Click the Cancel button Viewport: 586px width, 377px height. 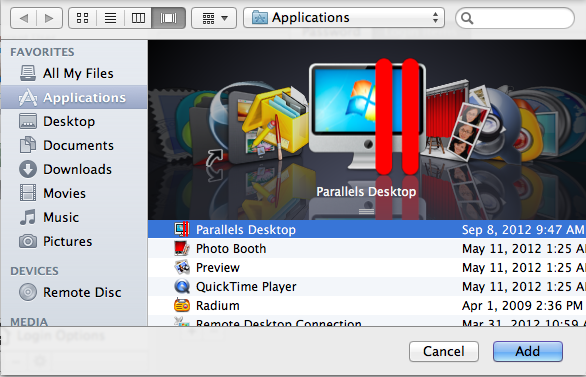coord(444,351)
